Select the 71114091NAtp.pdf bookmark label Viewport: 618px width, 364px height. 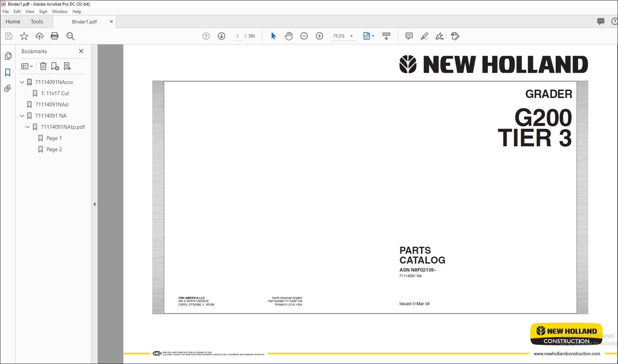pos(63,127)
